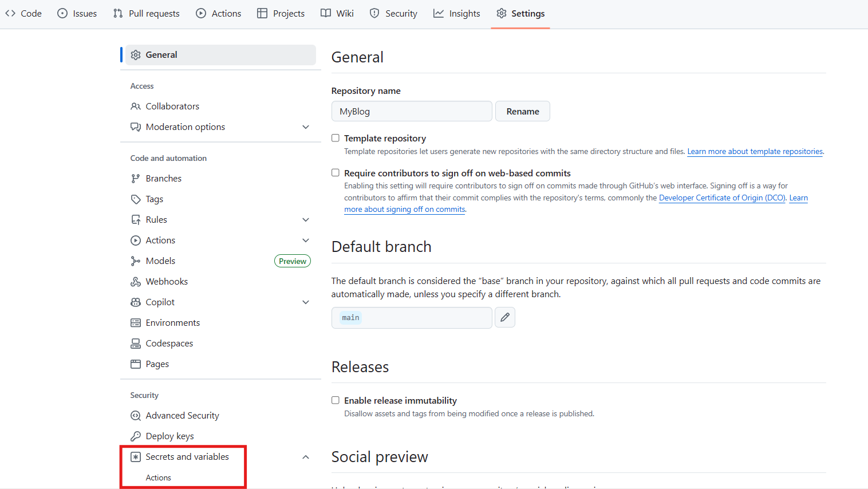
Task: Click the Webhooks icon in sidebar
Action: pos(136,282)
